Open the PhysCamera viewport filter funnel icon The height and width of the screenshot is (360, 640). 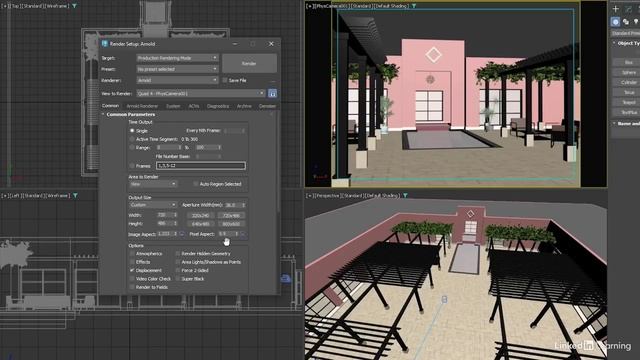click(414, 6)
